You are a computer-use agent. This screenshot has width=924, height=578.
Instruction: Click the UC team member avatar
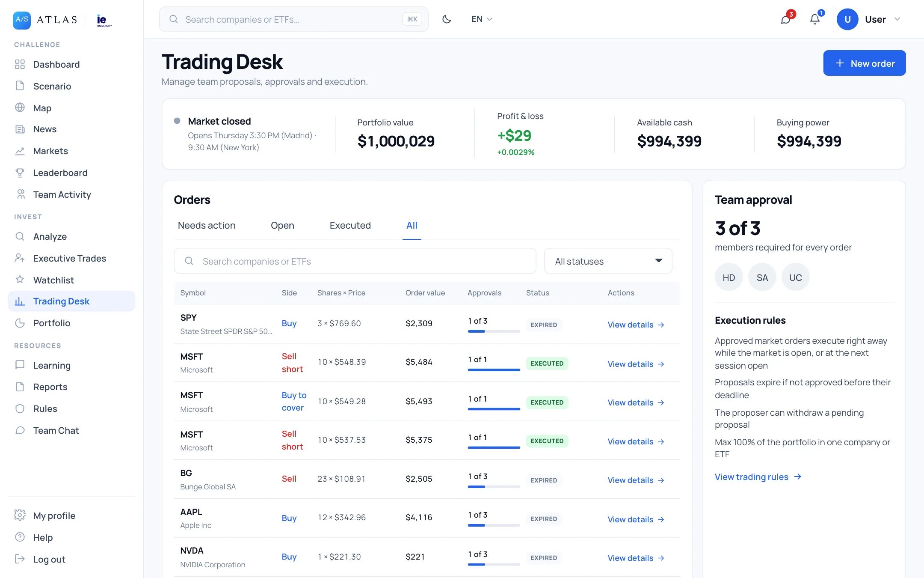795,277
